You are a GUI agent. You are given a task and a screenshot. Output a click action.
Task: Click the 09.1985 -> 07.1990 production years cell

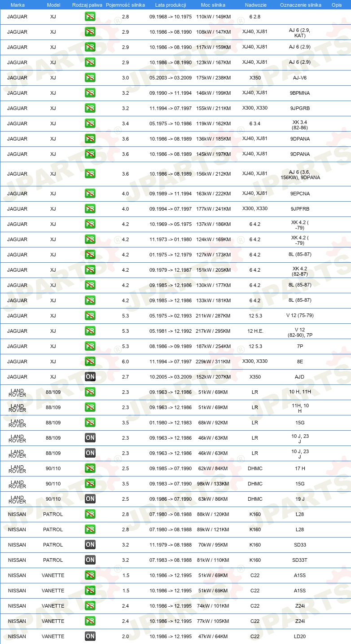171,468
